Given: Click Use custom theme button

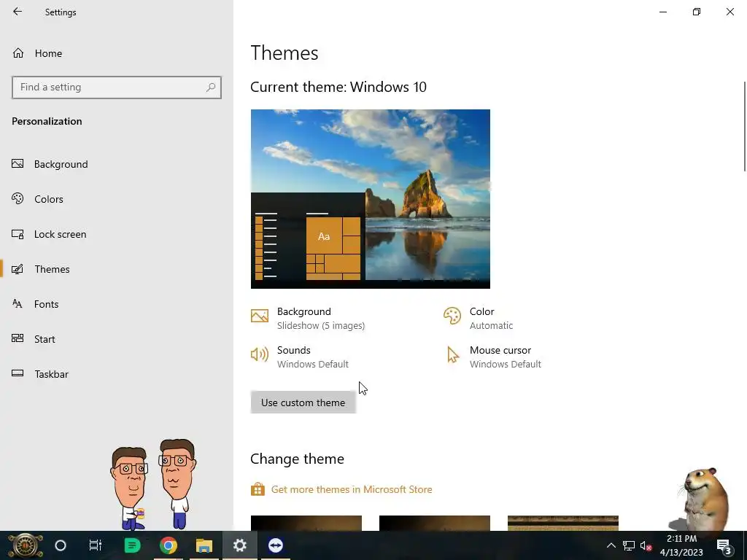Looking at the screenshot, I should [x=303, y=402].
